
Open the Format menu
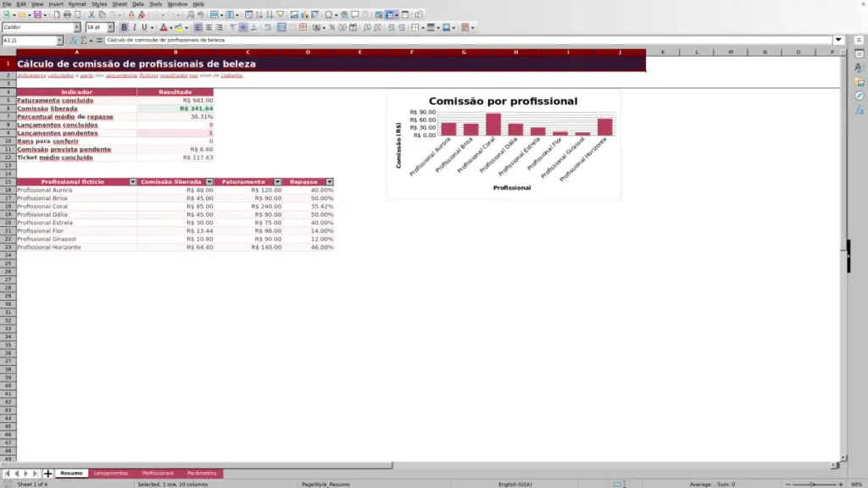(77, 4)
